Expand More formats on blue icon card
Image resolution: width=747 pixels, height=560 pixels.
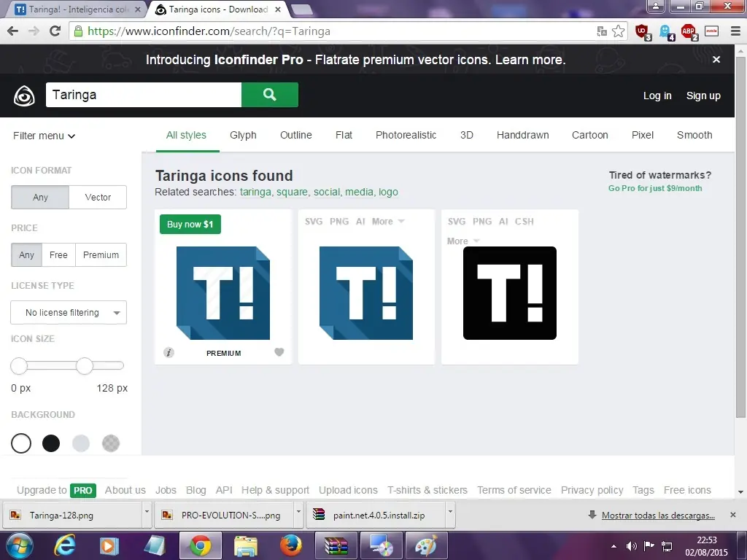point(388,222)
